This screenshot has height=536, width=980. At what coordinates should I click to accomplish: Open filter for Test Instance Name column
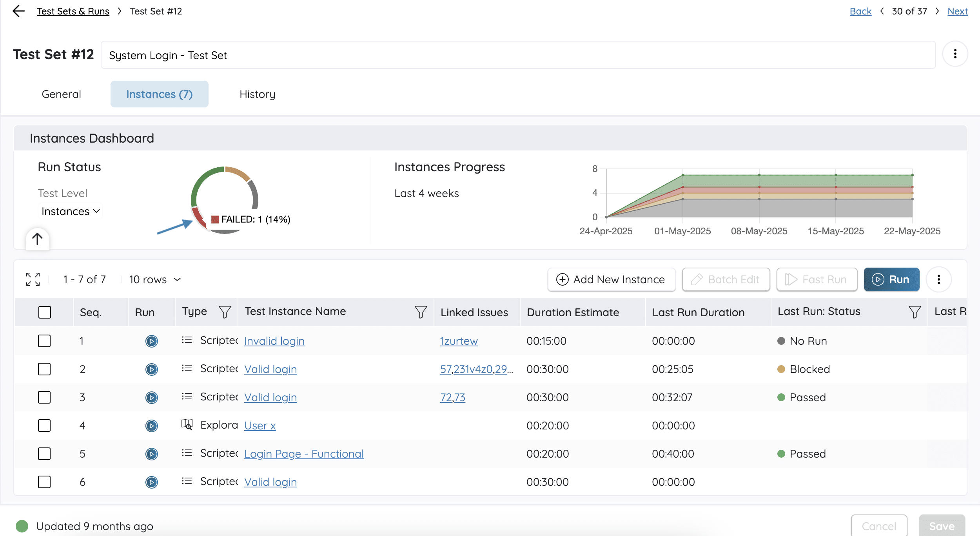[421, 312]
